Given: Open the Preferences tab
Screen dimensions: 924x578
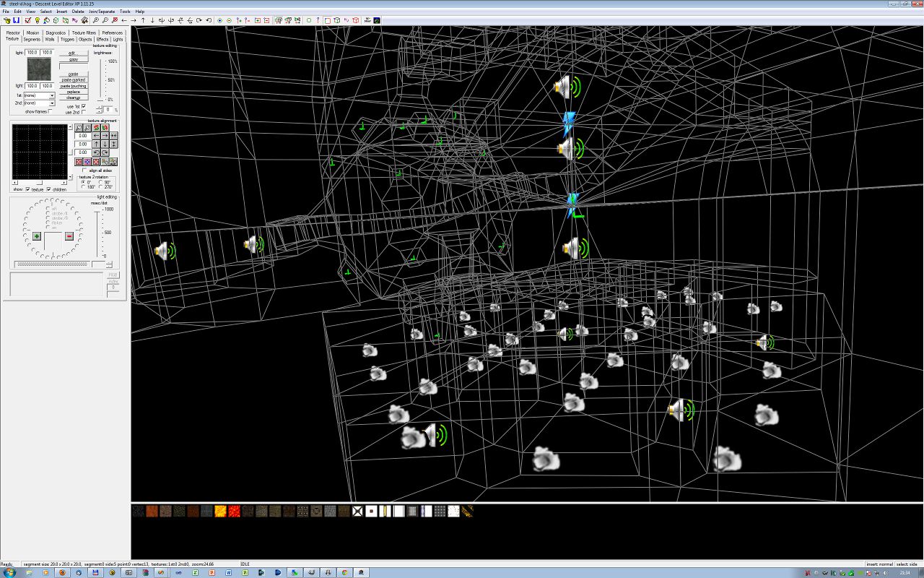Looking at the screenshot, I should tap(112, 33).
